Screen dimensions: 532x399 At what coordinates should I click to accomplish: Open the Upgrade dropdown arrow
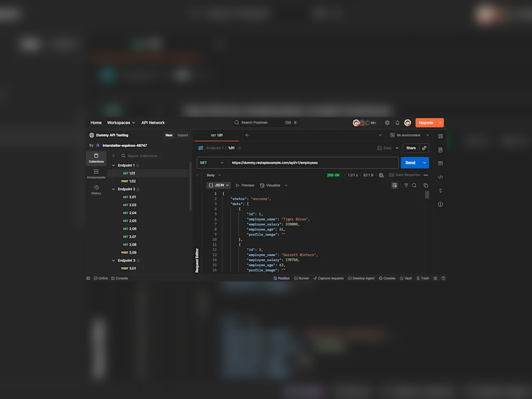[440, 123]
